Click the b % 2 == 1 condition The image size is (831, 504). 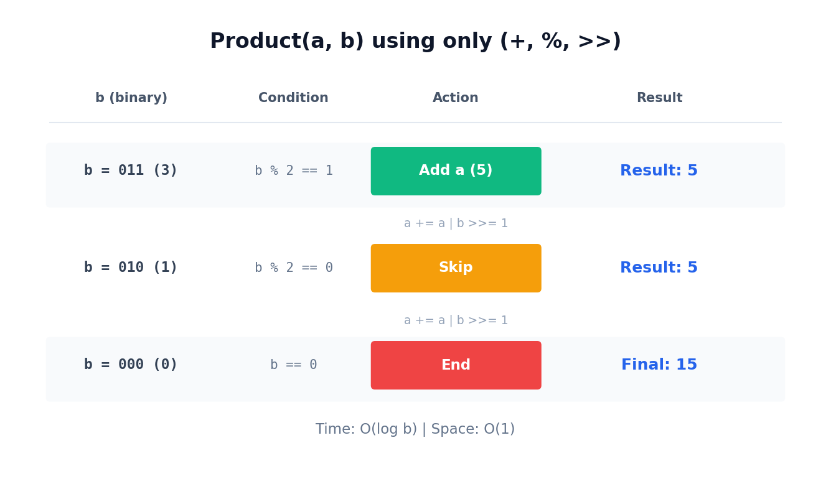(294, 170)
